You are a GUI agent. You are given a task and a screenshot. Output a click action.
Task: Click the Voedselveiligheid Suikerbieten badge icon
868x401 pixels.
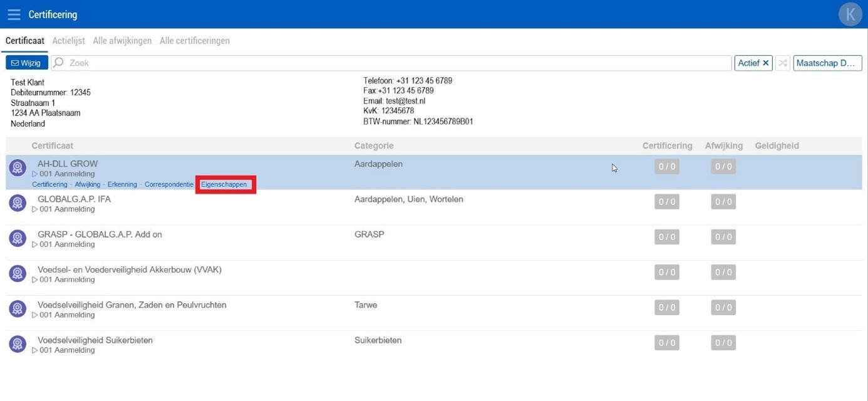[18, 344]
